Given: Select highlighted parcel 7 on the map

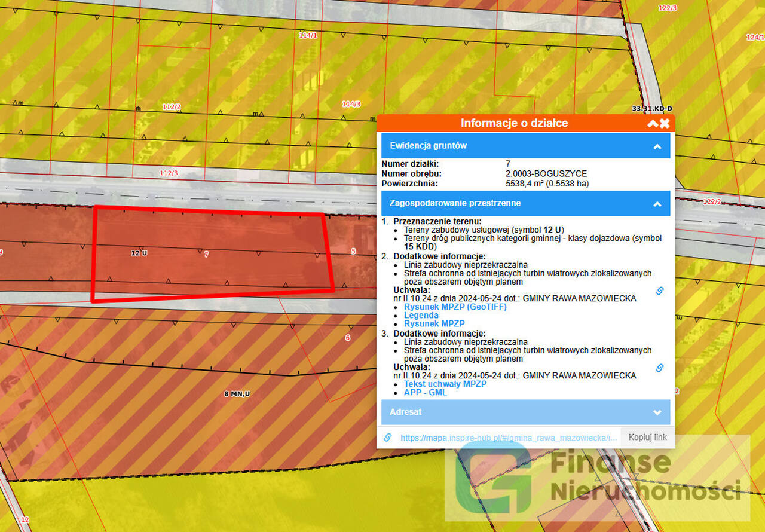Looking at the screenshot, I should [x=206, y=254].
